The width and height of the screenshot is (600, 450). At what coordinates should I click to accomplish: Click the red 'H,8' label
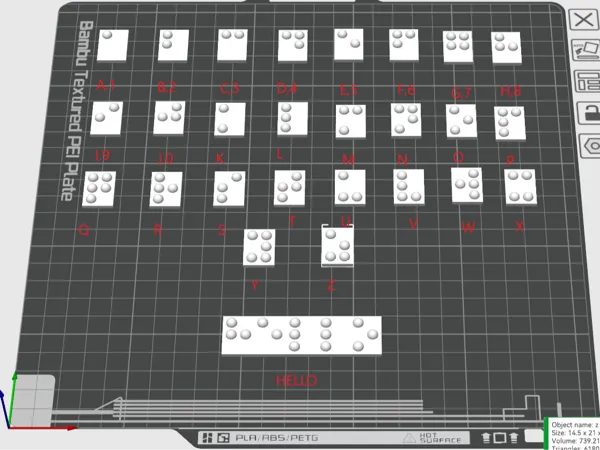point(510,91)
